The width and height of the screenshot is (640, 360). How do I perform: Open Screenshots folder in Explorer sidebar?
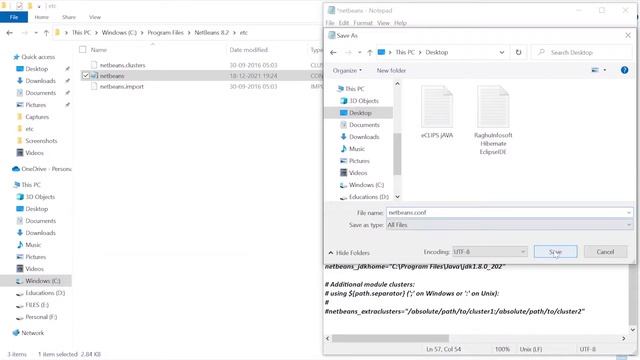pyautogui.click(x=41, y=141)
